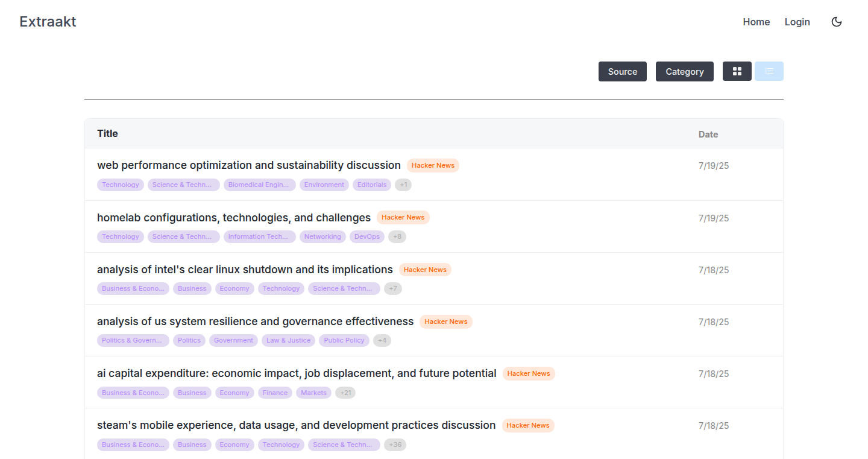Click date 7/18/25 on ai capital row
This screenshot has width=868, height=459.
714,374
